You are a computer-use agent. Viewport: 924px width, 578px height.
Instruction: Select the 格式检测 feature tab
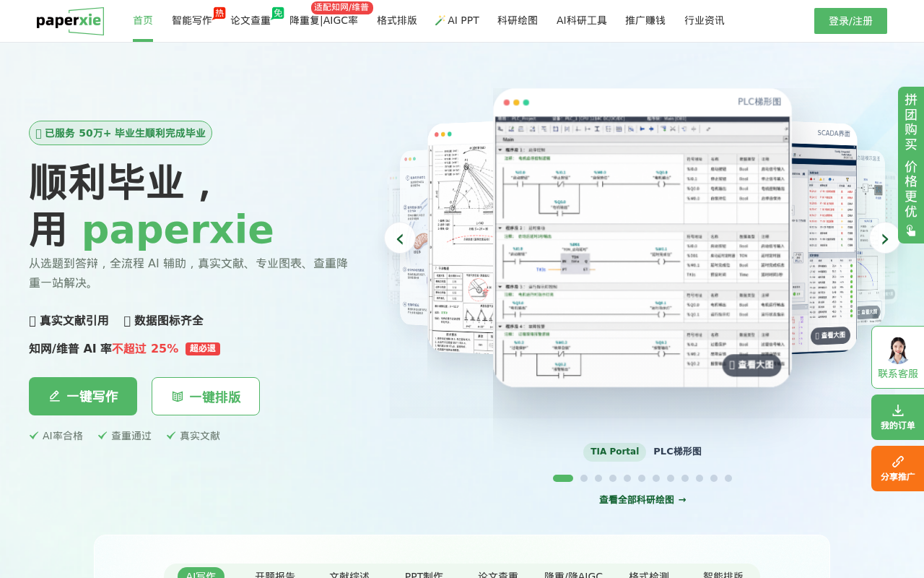[x=649, y=576]
